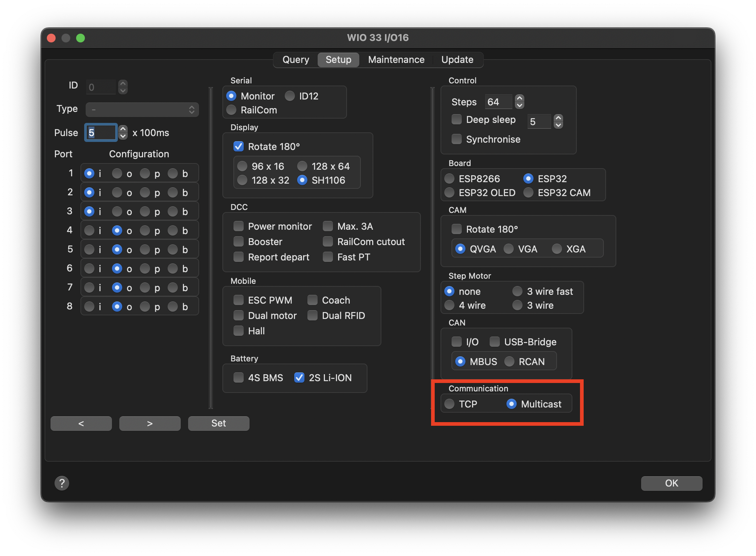756x556 pixels.
Task: Adjust the Steps stepper control
Action: [519, 102]
